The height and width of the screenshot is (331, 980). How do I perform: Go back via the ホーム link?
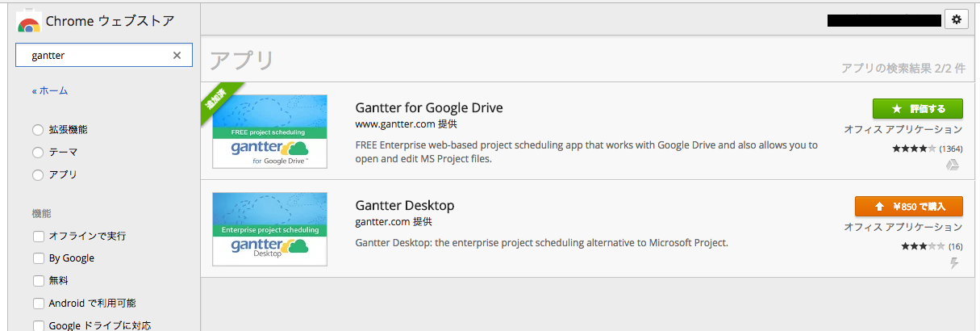coord(53,90)
